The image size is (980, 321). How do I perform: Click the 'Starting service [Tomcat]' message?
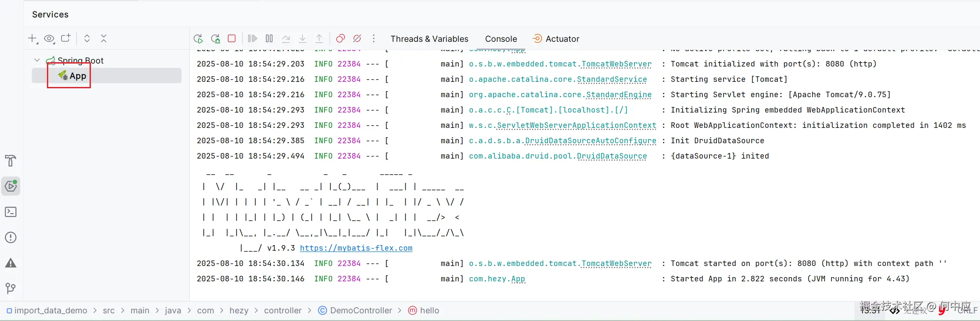[729, 79]
